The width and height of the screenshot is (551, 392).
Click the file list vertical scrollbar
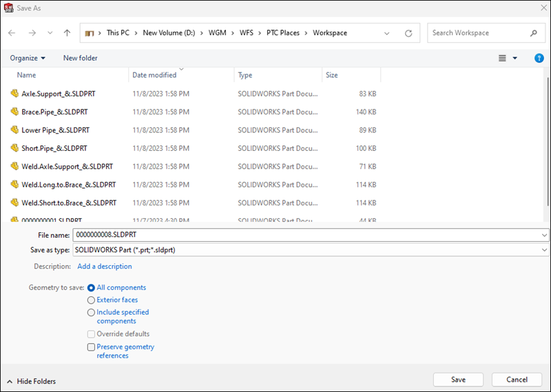coord(548,141)
